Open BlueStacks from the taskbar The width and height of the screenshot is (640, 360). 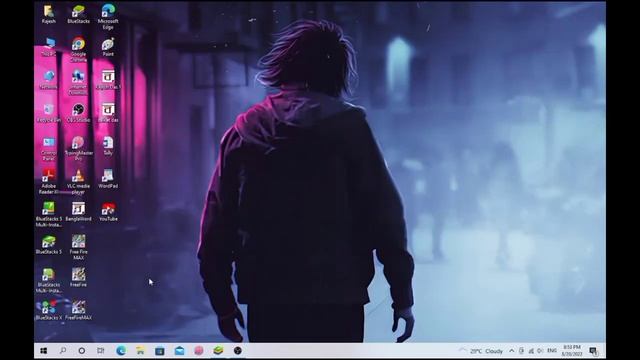[x=218, y=351]
